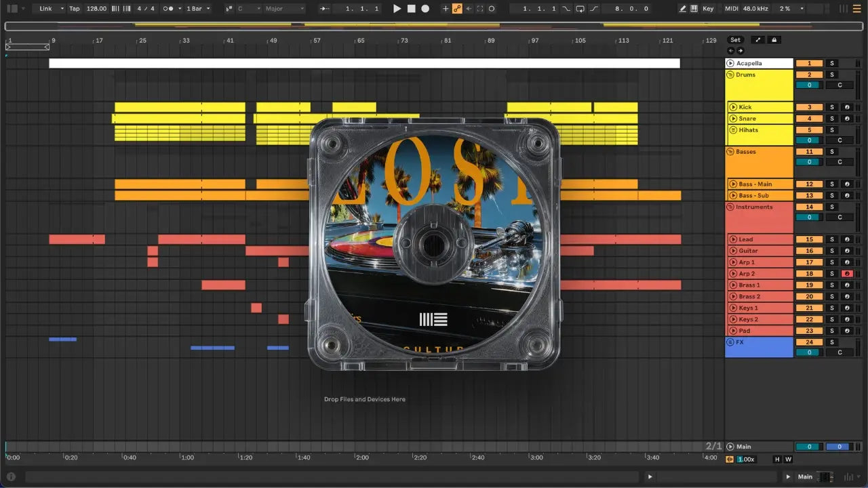The width and height of the screenshot is (868, 488).
Task: Click the MIDI Arrangement Overdub plus icon
Action: 446,9
